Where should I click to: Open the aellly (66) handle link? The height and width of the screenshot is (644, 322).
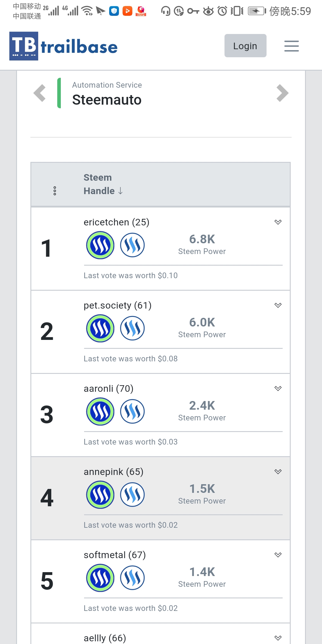(105, 638)
